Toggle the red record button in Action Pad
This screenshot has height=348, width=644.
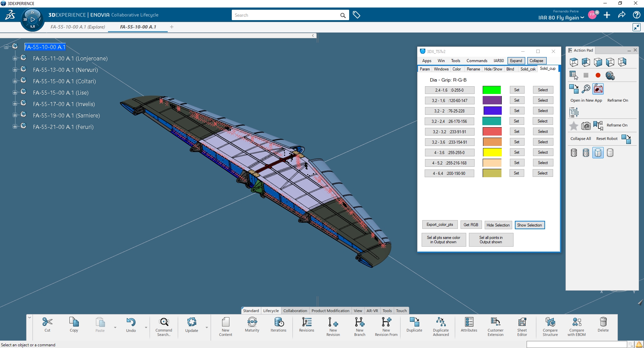(598, 76)
